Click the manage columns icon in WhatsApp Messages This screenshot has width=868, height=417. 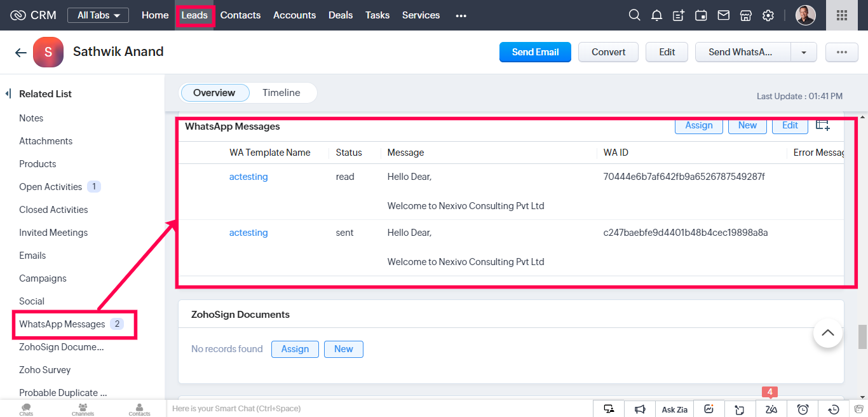(x=823, y=125)
